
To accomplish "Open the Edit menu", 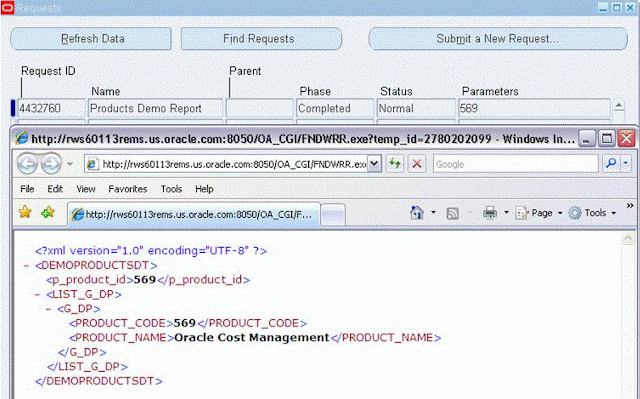I will [55, 189].
